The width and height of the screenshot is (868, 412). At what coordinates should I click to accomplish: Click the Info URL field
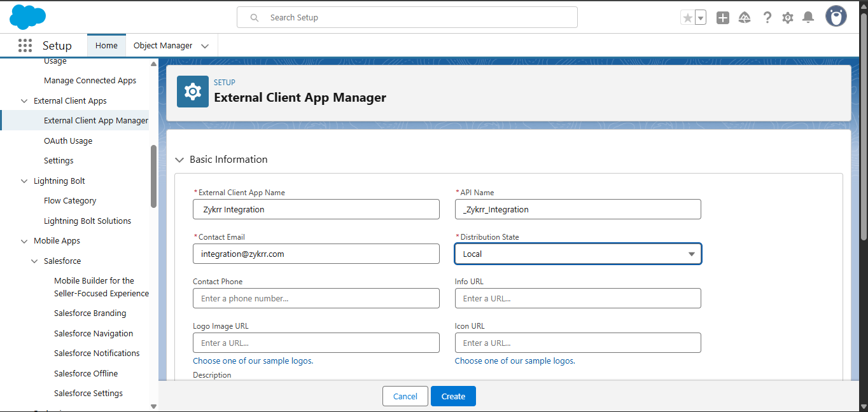[578, 298]
